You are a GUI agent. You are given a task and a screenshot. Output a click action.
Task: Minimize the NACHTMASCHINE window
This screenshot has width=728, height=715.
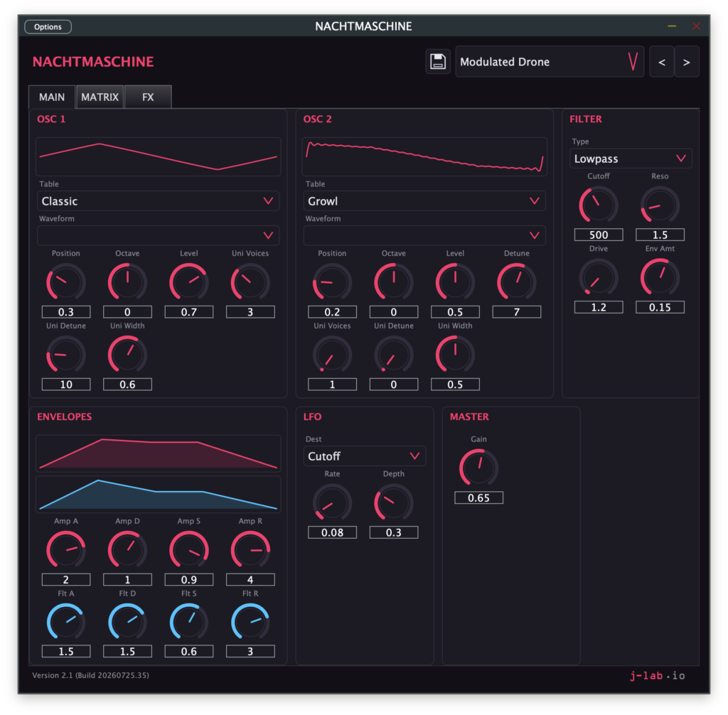[x=672, y=26]
